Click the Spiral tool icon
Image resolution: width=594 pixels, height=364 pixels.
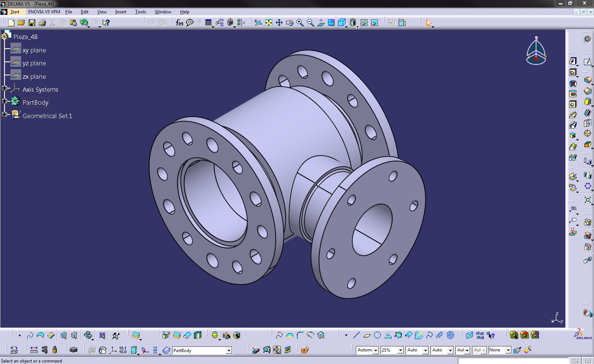pos(450,335)
